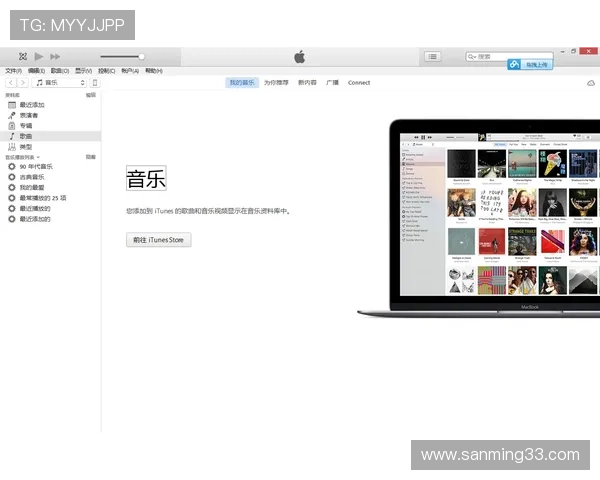The image size is (600, 480).
Task: Open the 歌曲(O) menu
Action: click(60, 71)
